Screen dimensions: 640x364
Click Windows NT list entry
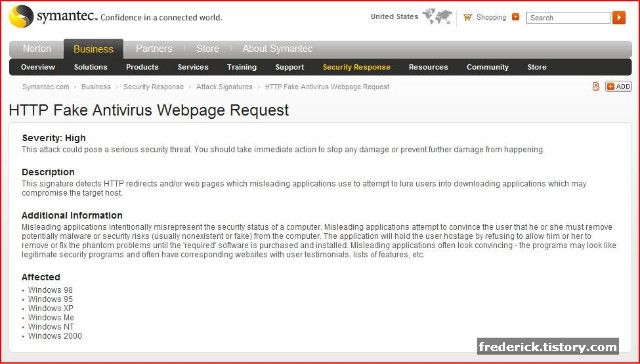coord(51,327)
